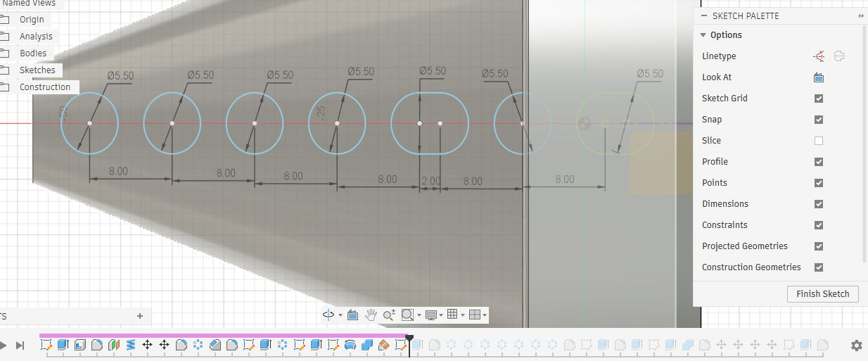The width and height of the screenshot is (868, 361).
Task: Click the Look At icon in Sketch Palette
Action: coord(819,77)
